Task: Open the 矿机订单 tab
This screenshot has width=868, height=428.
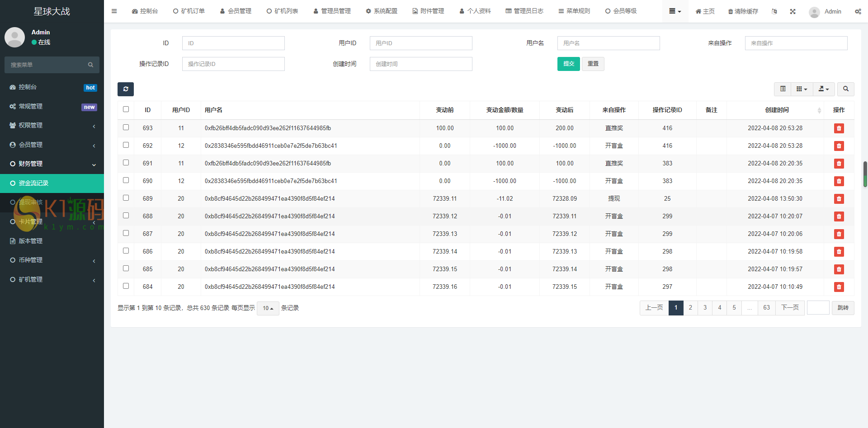Action: 189,11
